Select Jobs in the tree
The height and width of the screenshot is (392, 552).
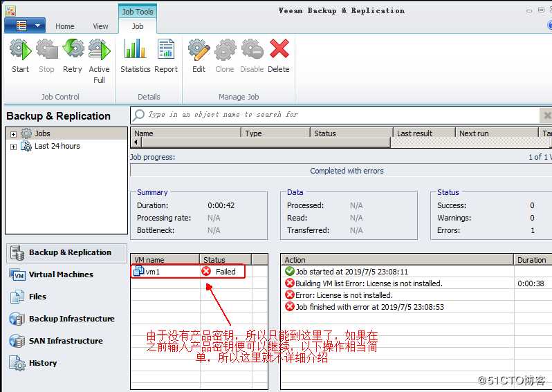point(42,133)
